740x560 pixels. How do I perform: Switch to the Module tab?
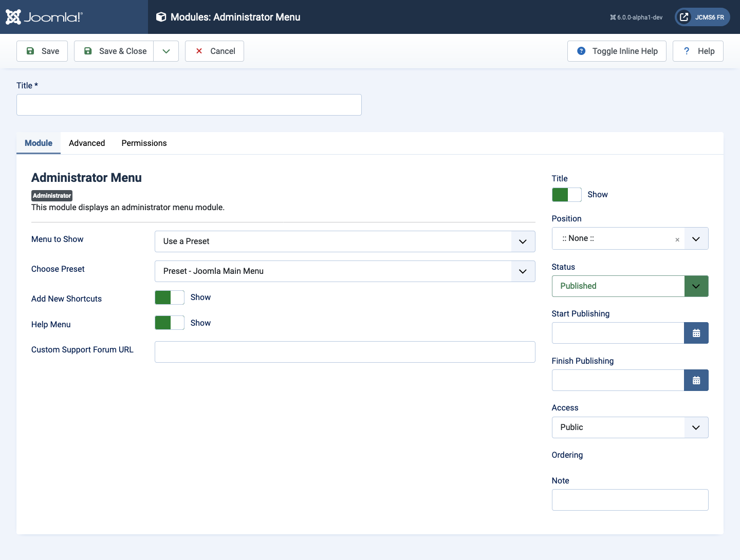click(39, 143)
